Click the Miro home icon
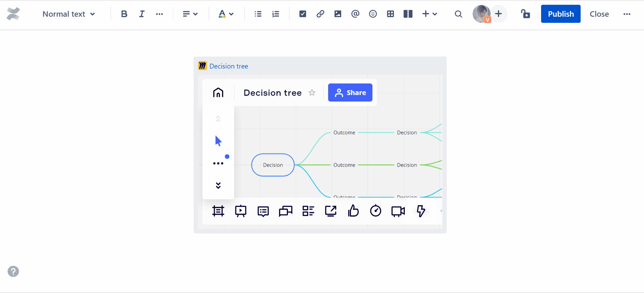Image resolution: width=644 pixels, height=293 pixels. [218, 93]
